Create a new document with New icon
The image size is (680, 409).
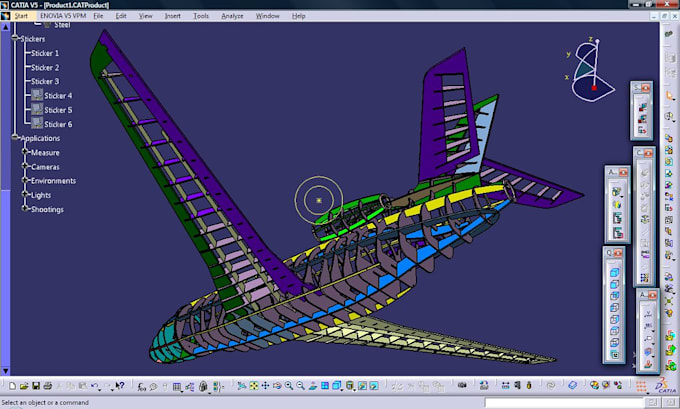13,386
